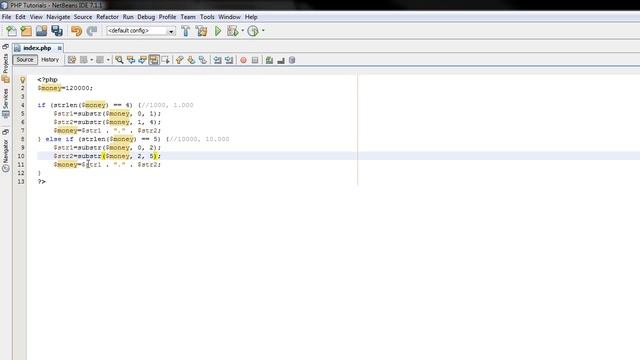Click the Redo toolbar icon

coord(92,31)
